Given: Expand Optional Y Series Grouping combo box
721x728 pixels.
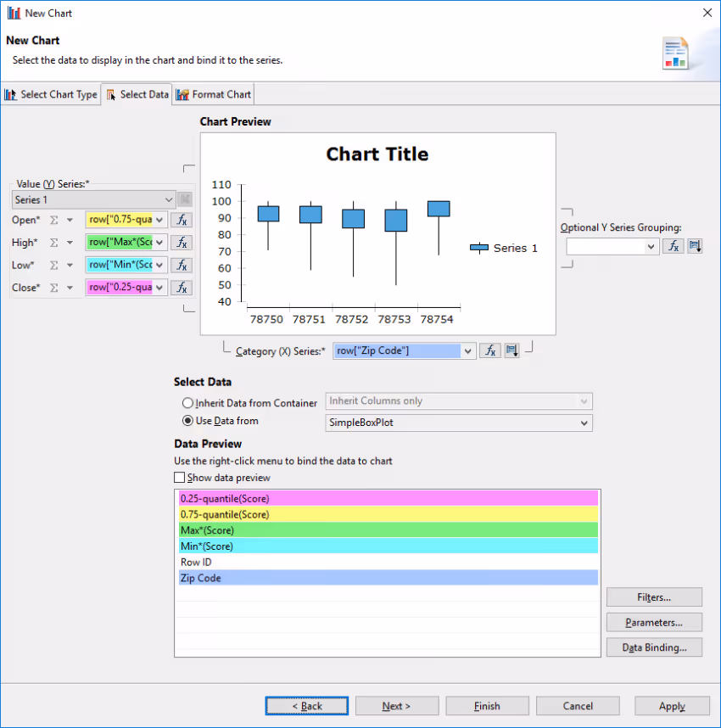Looking at the screenshot, I should coord(651,246).
